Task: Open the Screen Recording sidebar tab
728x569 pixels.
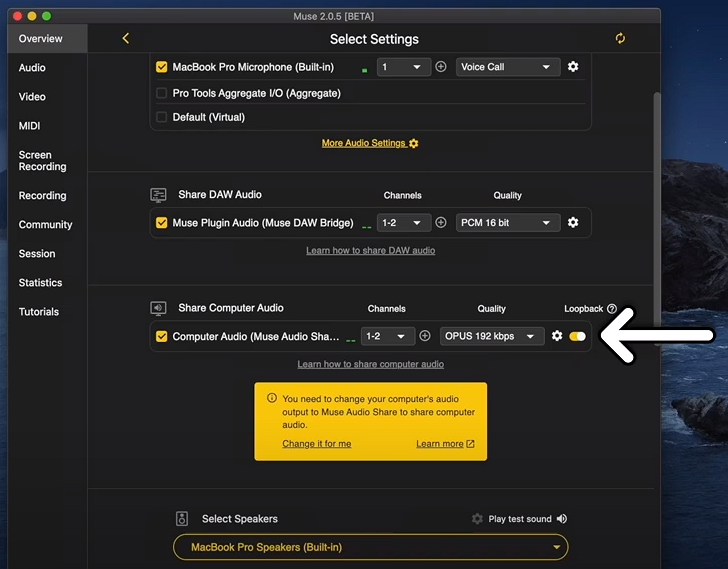Action: tap(42, 161)
